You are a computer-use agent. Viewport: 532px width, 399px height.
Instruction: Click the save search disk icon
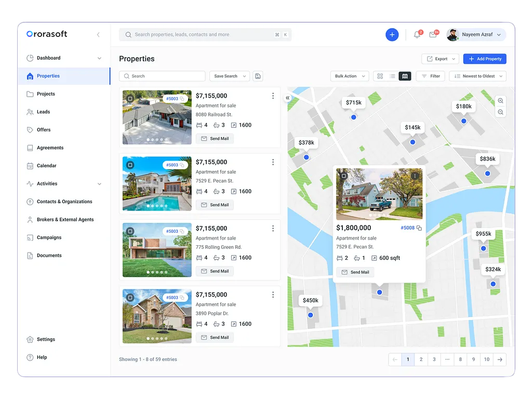[258, 76]
